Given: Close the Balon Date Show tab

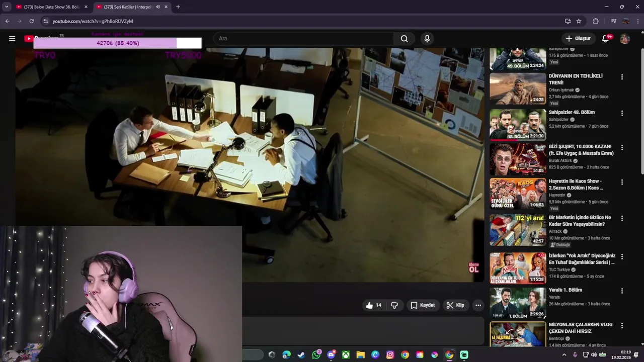Looking at the screenshot, I should [86, 7].
